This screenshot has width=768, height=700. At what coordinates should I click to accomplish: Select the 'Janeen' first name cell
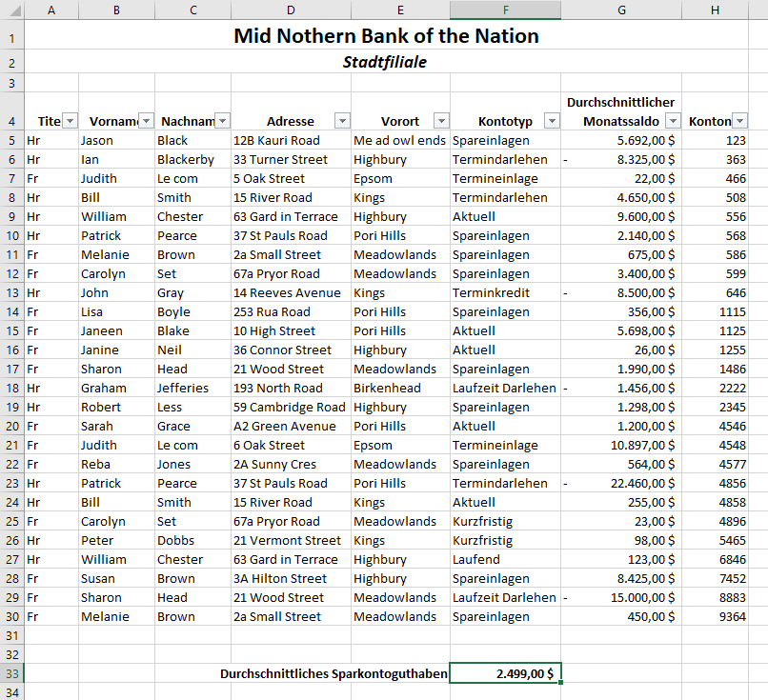116,330
